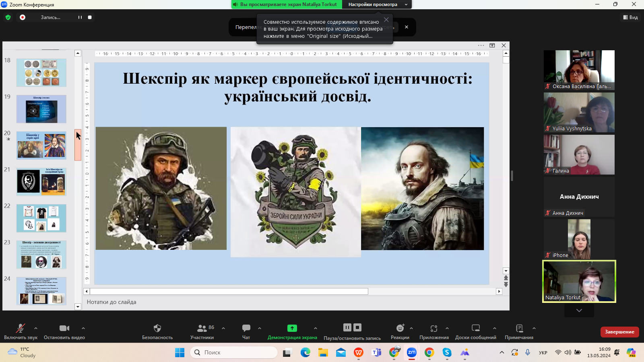Click the red End meeting button
Screen dimensions: 644x362
(619, 332)
